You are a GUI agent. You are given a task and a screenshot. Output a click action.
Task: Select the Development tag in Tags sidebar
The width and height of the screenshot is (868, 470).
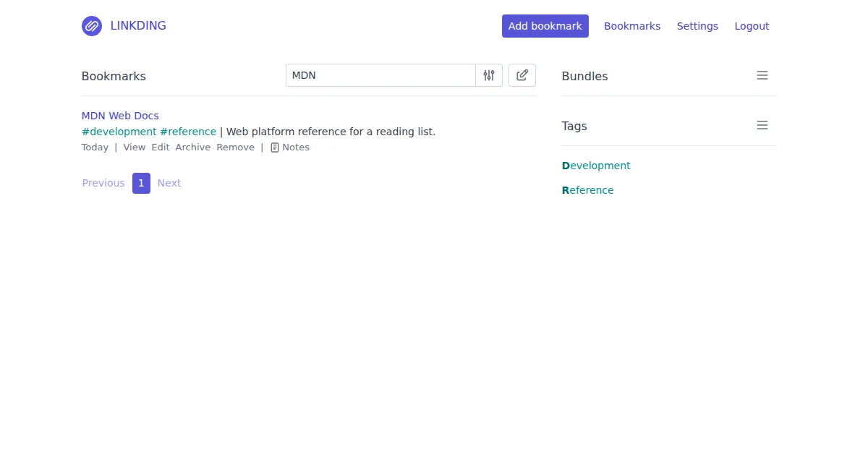(x=596, y=166)
